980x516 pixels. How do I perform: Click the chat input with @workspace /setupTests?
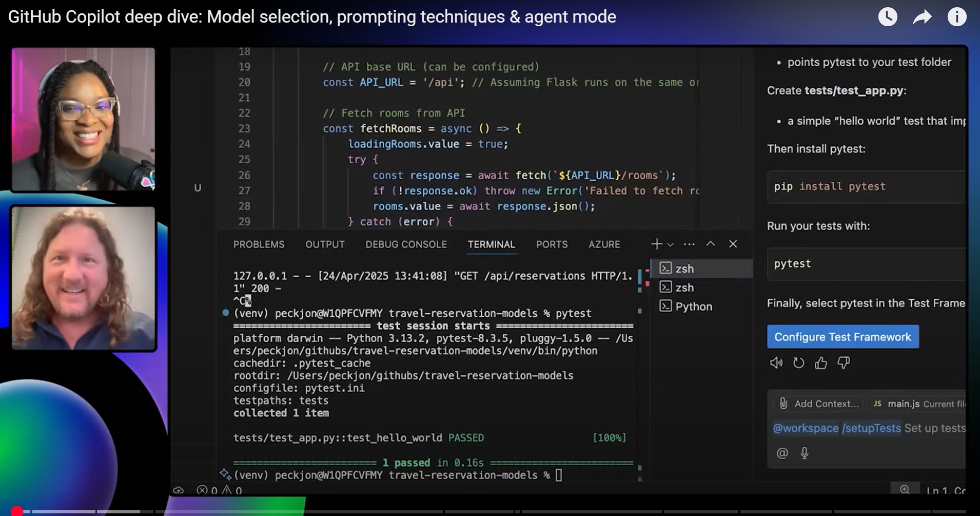pos(868,428)
